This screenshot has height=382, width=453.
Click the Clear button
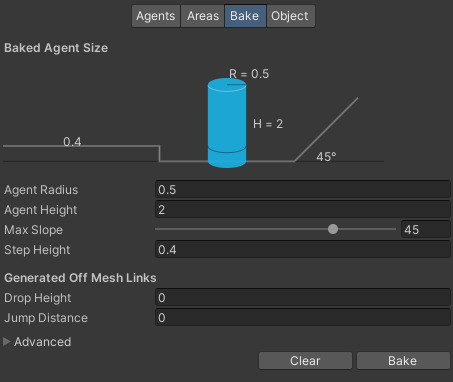pos(305,361)
